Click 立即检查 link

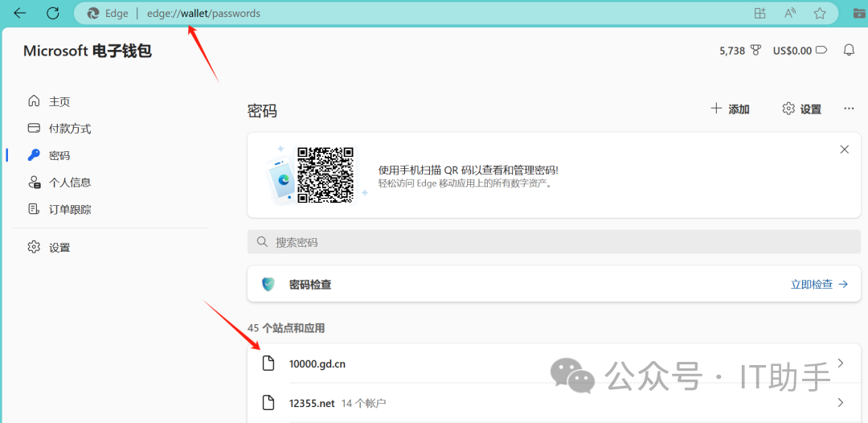click(819, 285)
